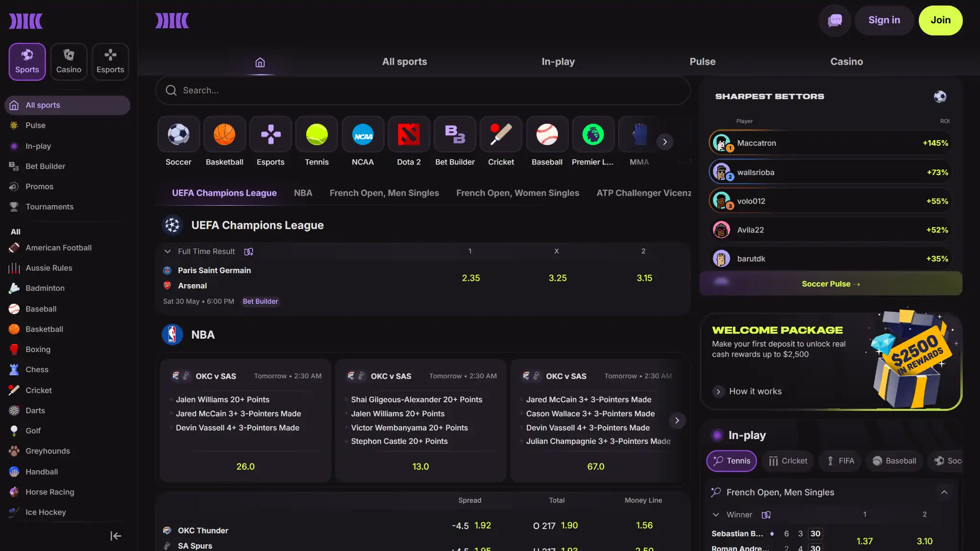This screenshot has height=551, width=980.
Task: Select the 26.0 odds on first NBA card
Action: coord(245,467)
